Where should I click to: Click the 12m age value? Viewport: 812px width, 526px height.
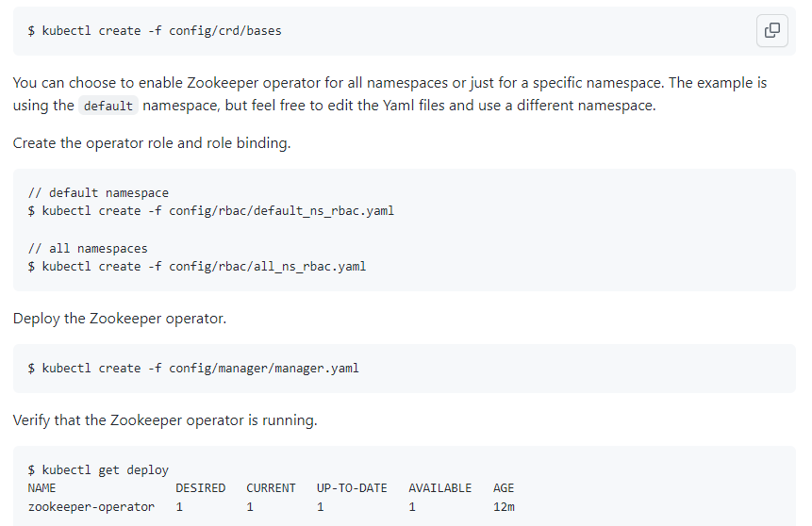point(504,506)
